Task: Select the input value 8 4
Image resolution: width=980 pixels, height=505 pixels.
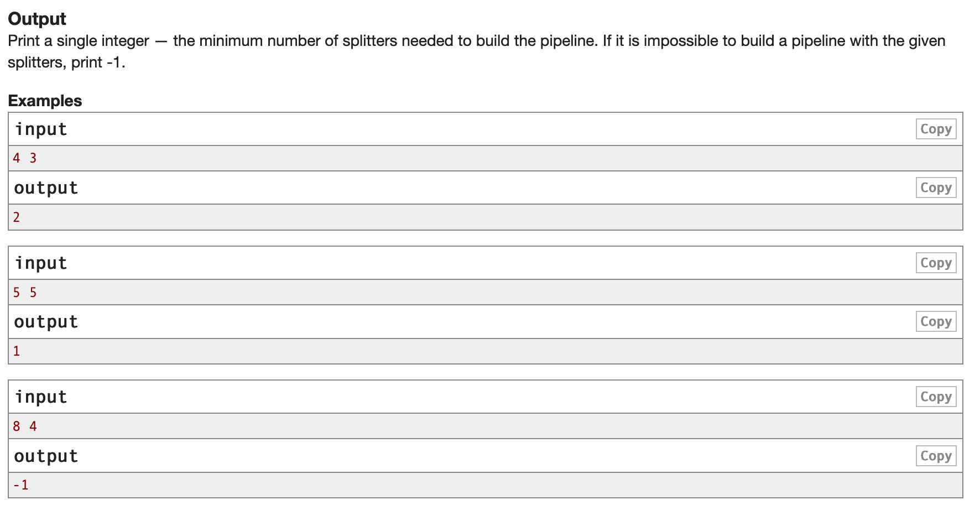Action: point(24,426)
